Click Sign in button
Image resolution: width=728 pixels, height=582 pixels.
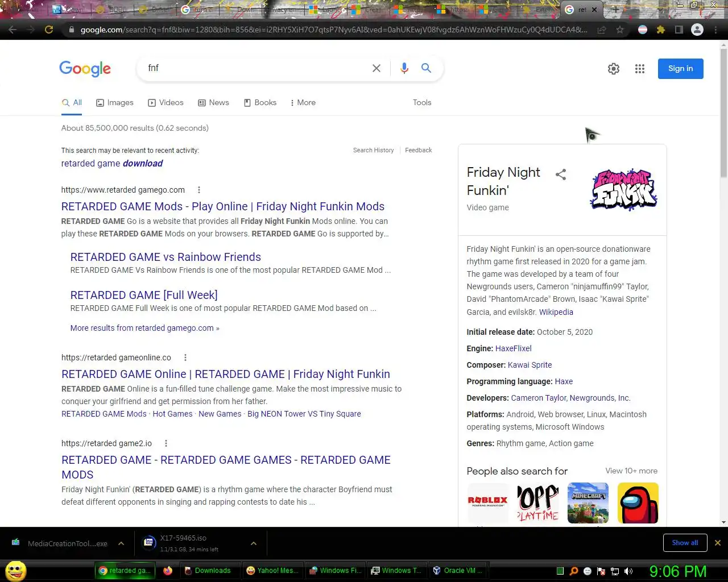tap(681, 69)
